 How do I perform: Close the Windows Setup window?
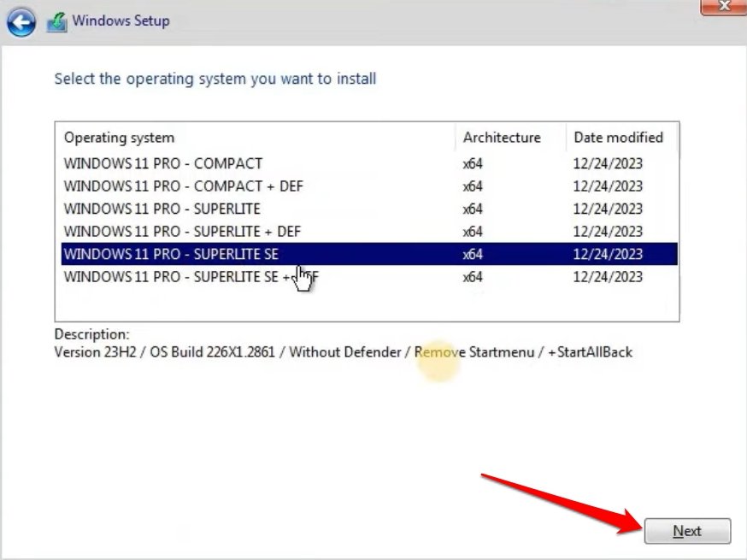point(724,6)
